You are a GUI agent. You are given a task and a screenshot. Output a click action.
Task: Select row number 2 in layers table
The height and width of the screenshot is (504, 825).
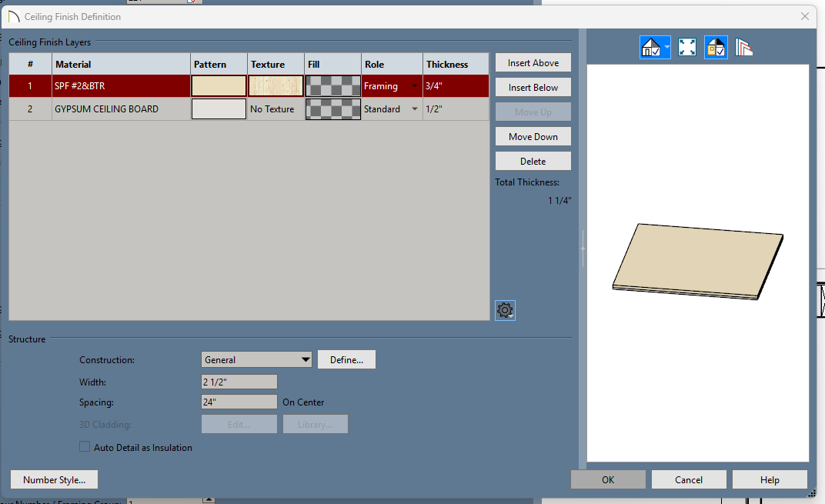[x=30, y=109]
